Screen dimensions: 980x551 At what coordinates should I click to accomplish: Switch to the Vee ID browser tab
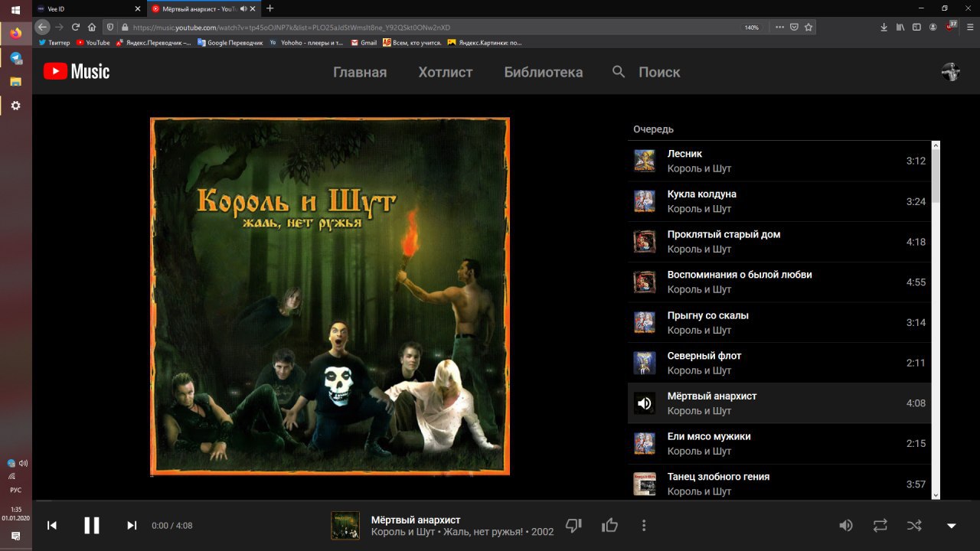click(90, 8)
